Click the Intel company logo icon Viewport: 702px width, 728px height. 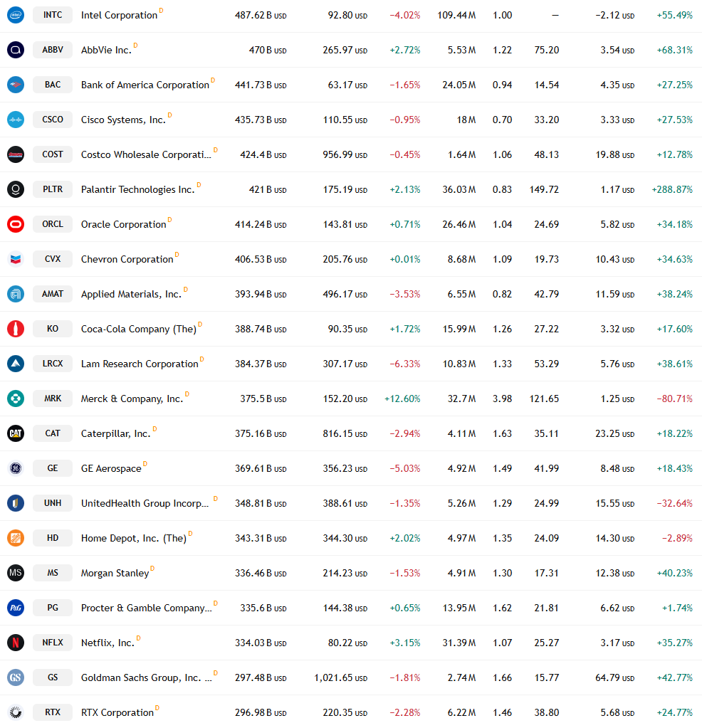click(x=16, y=15)
